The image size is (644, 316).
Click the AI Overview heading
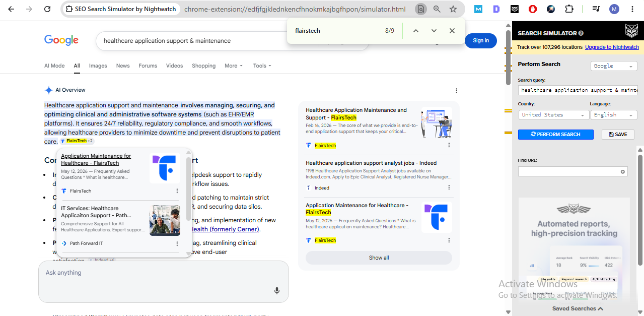(x=70, y=90)
